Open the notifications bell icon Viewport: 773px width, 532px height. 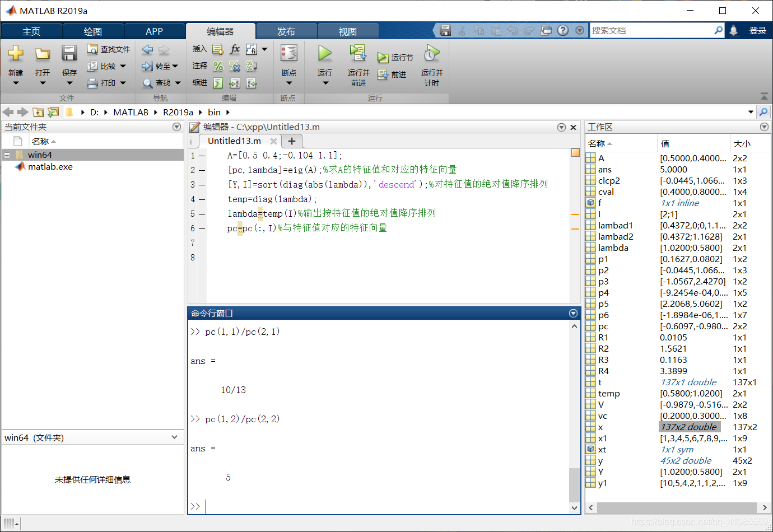point(733,30)
